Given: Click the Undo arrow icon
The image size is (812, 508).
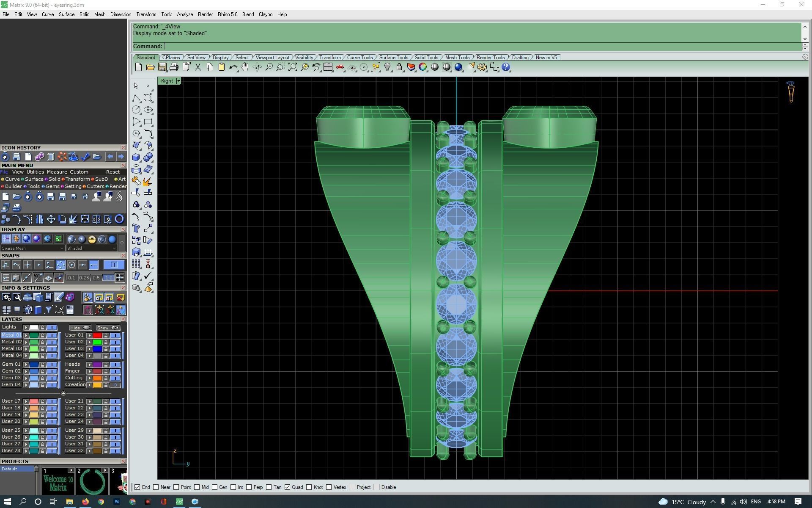Looking at the screenshot, I should click(x=233, y=67).
